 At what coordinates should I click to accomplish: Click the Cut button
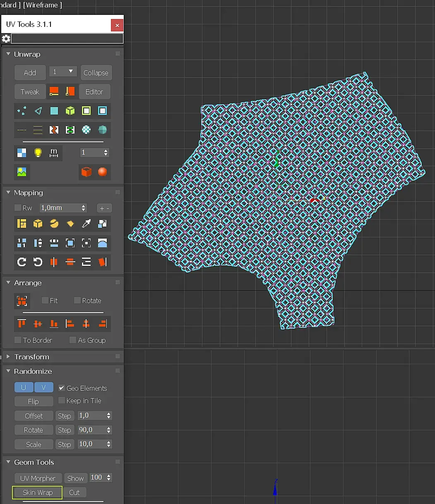click(x=75, y=492)
